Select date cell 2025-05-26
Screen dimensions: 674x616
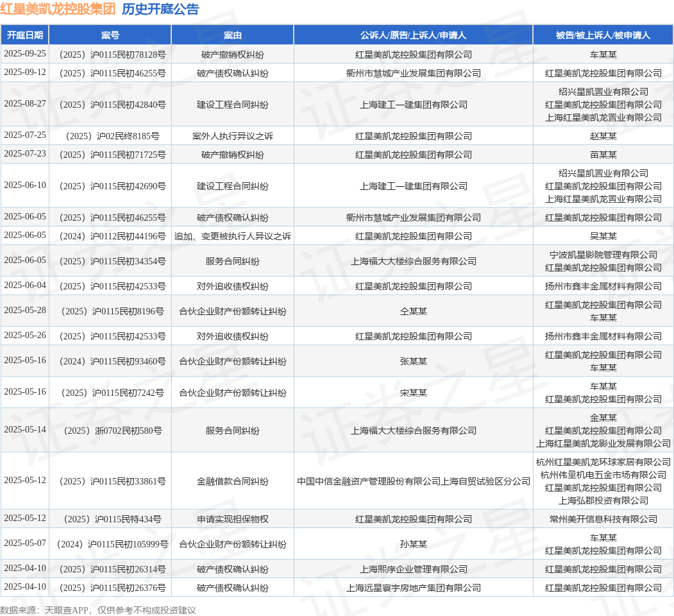pyautogui.click(x=25, y=335)
